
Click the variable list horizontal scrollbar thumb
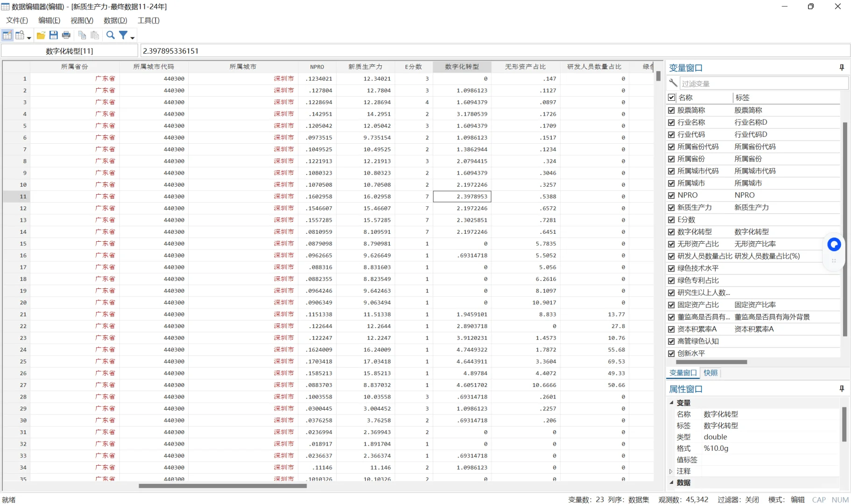[x=711, y=362]
